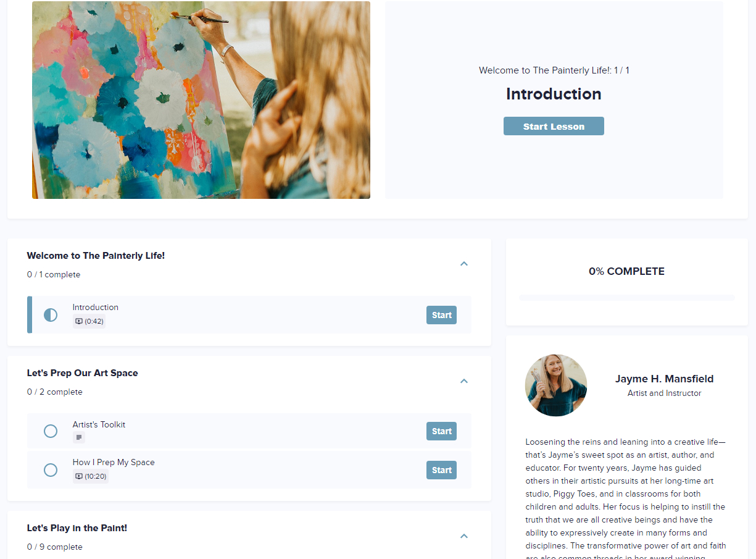756x559 pixels.
Task: Click Jayme H. Mansfield's profile photo
Action: (556, 385)
